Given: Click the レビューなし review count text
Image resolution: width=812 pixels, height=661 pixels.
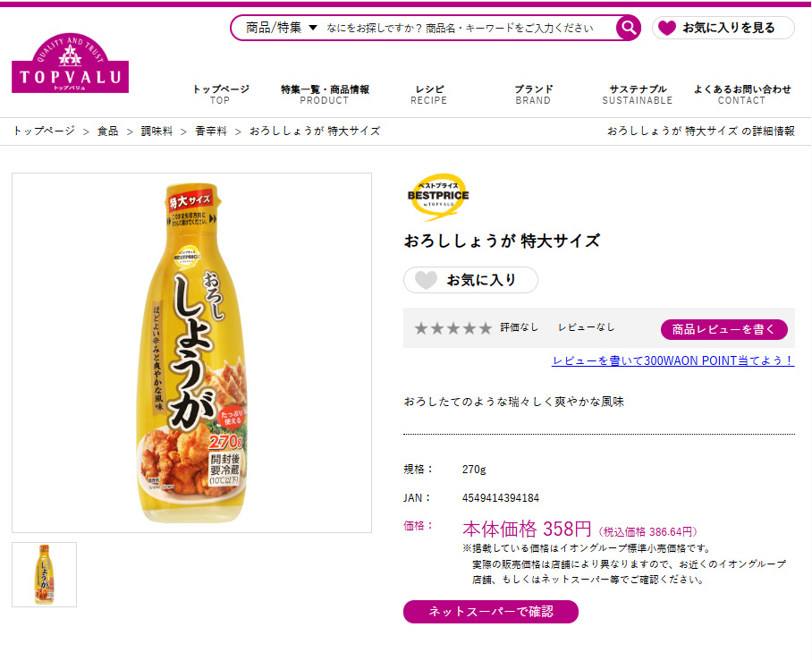Looking at the screenshot, I should 587,327.
